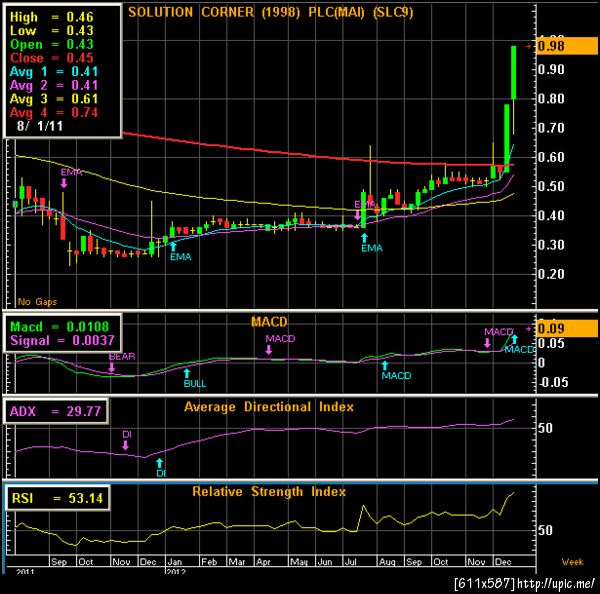
Task: Click the Aug month label on time axis
Action: point(387,562)
